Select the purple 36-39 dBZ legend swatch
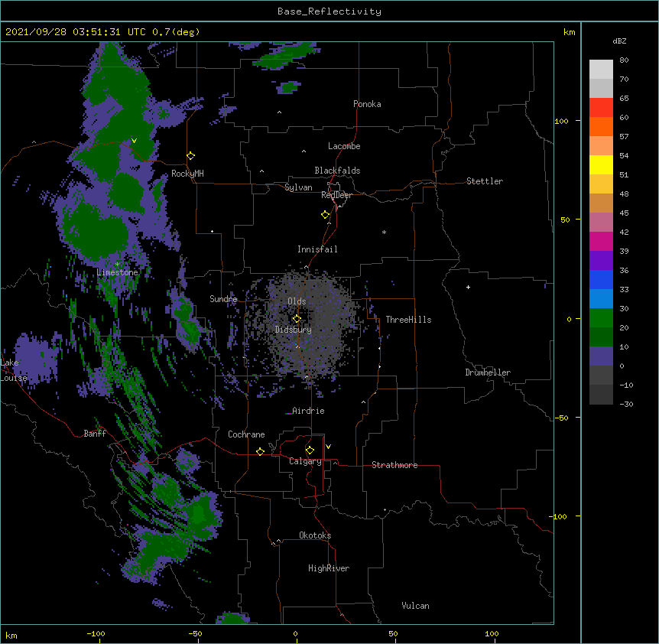The width and height of the screenshot is (659, 644). pyautogui.click(x=601, y=260)
